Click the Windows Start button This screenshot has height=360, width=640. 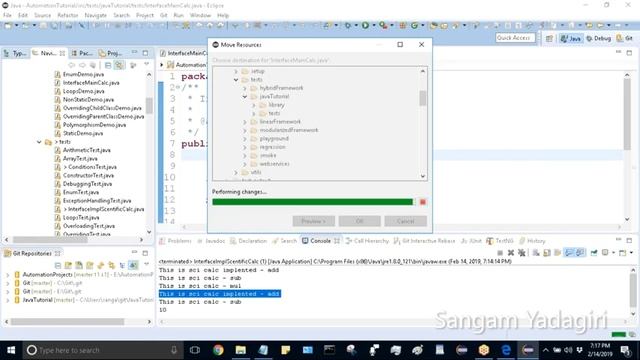11,350
